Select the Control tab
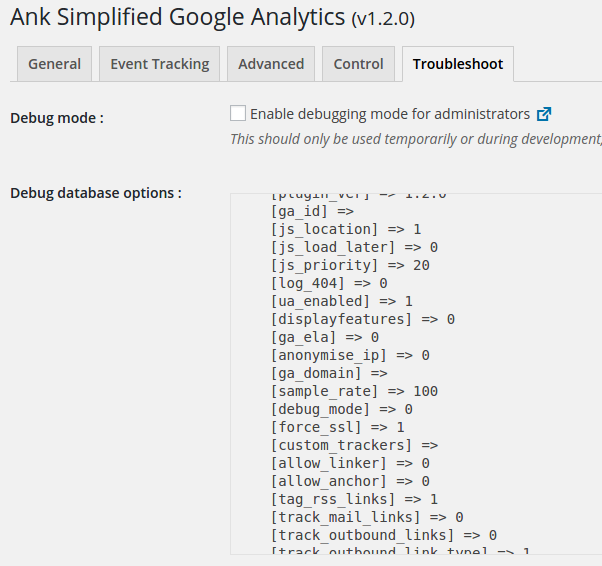Image resolution: width=602 pixels, height=566 pixels. 358,64
